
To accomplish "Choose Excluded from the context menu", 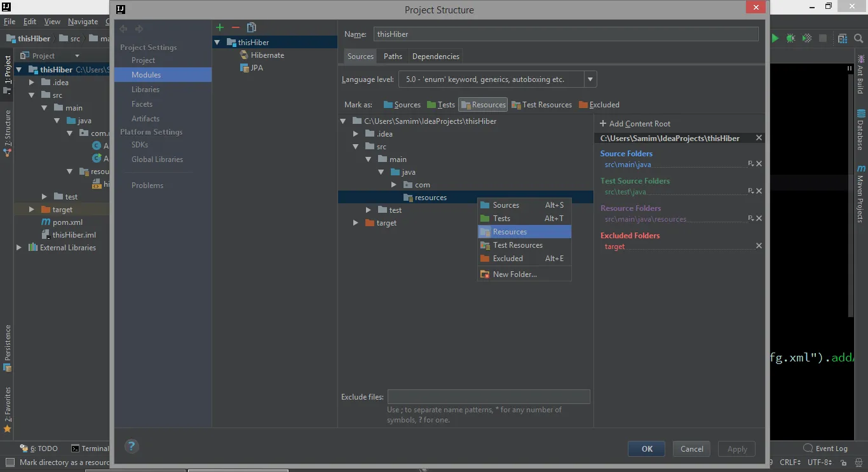I will (x=524, y=259).
